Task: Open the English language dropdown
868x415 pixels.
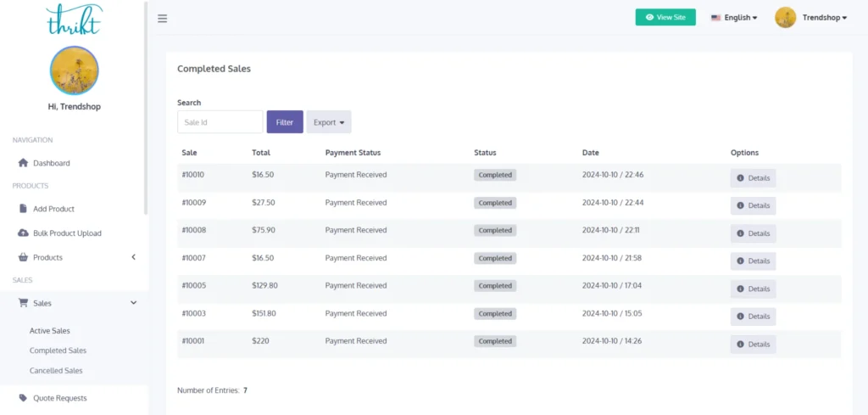Action: pos(733,18)
